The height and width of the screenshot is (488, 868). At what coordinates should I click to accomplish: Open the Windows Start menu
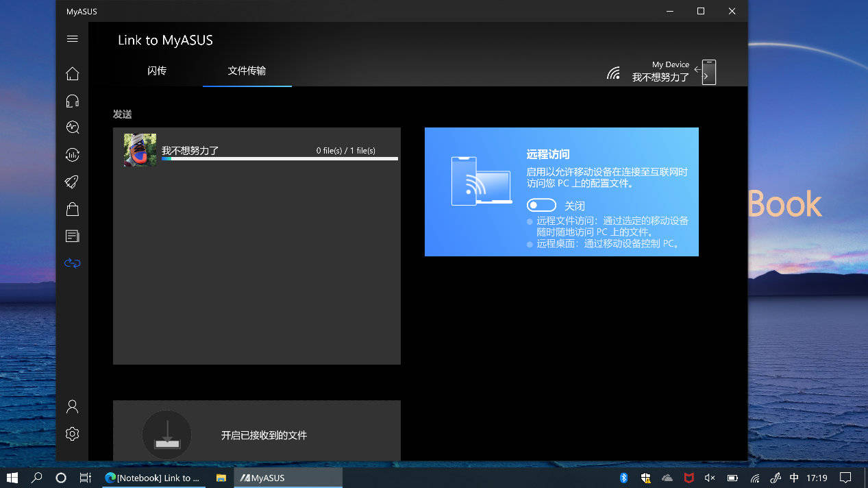tap(12, 478)
